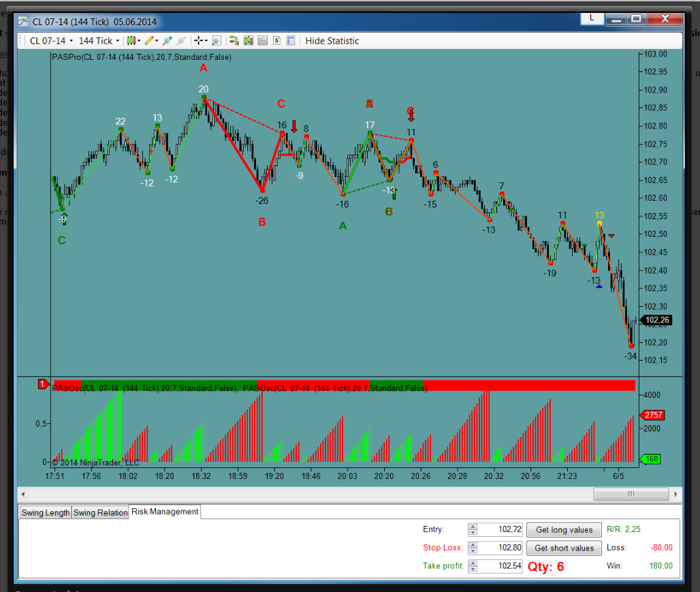Image resolution: width=700 pixels, height=592 pixels.
Task: Increase the Entry value with up arrow
Action: coord(473,527)
